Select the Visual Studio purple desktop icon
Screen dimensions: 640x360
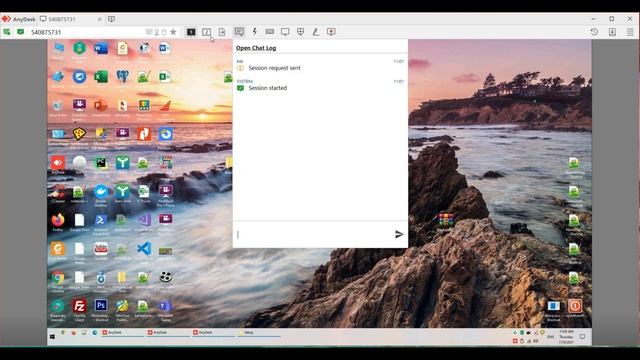[x=144, y=223]
